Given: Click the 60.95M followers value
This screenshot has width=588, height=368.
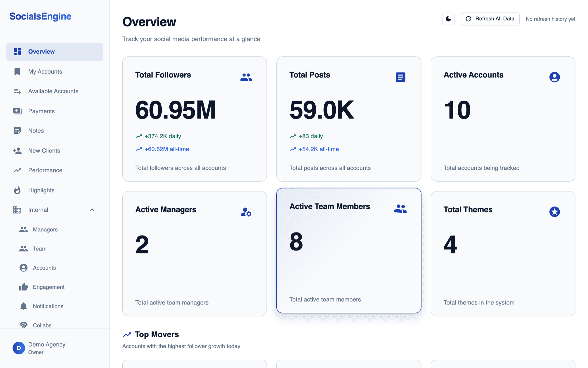Looking at the screenshot, I should (175, 110).
